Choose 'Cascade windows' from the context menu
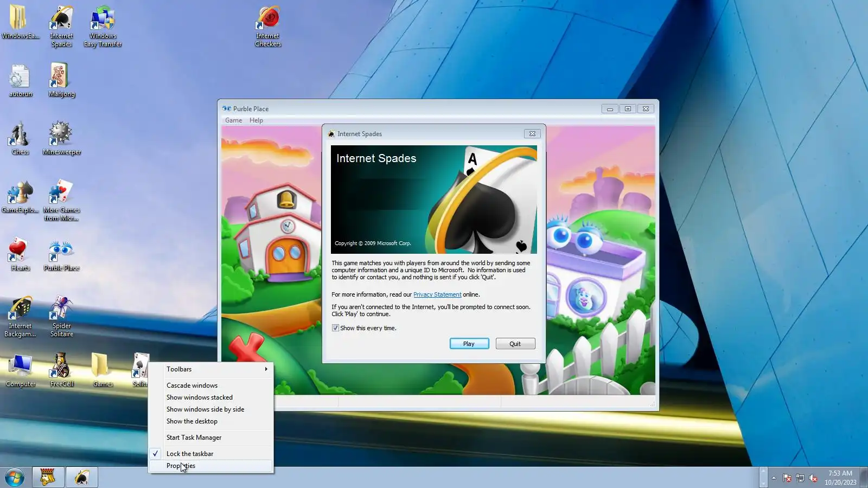868x488 pixels. (211, 386)
